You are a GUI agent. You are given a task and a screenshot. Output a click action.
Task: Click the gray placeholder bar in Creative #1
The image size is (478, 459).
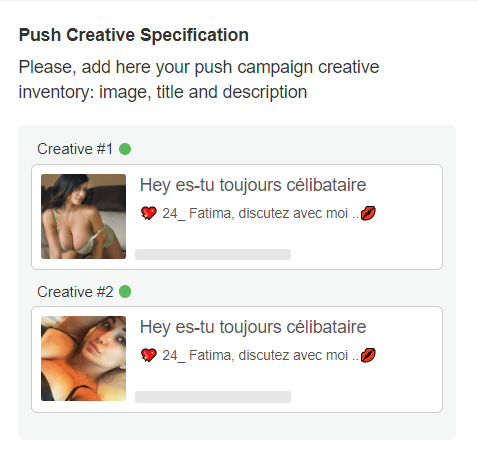click(x=213, y=254)
